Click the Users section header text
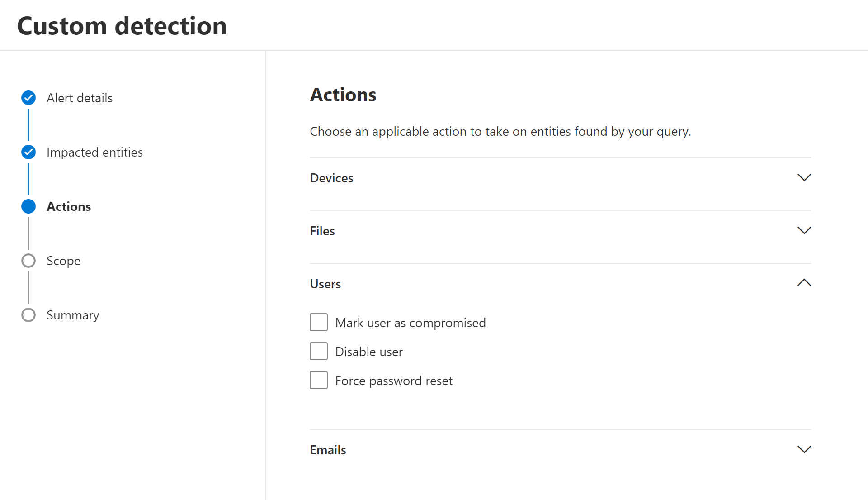Image resolution: width=868 pixels, height=500 pixels. pos(325,284)
